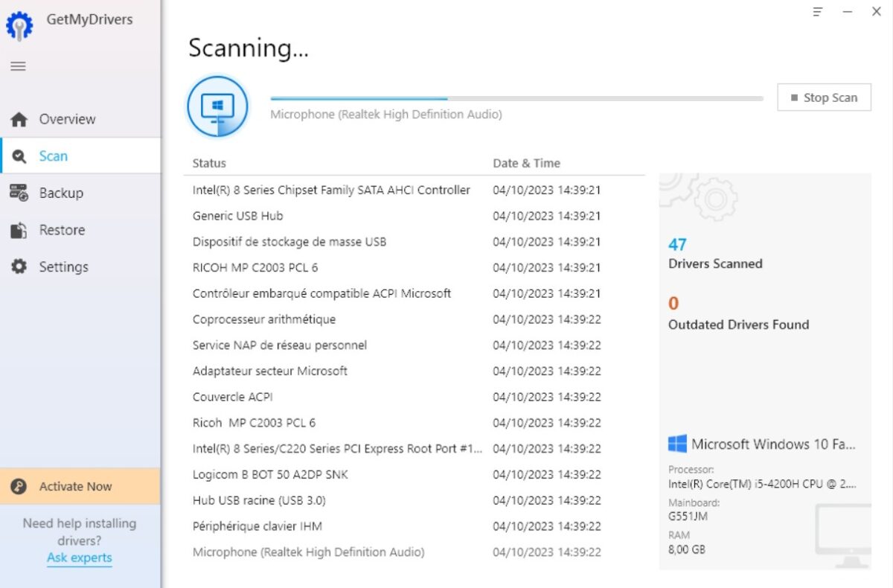Select the Coprocesseur arithmétique row
893x588 pixels.
coord(414,319)
